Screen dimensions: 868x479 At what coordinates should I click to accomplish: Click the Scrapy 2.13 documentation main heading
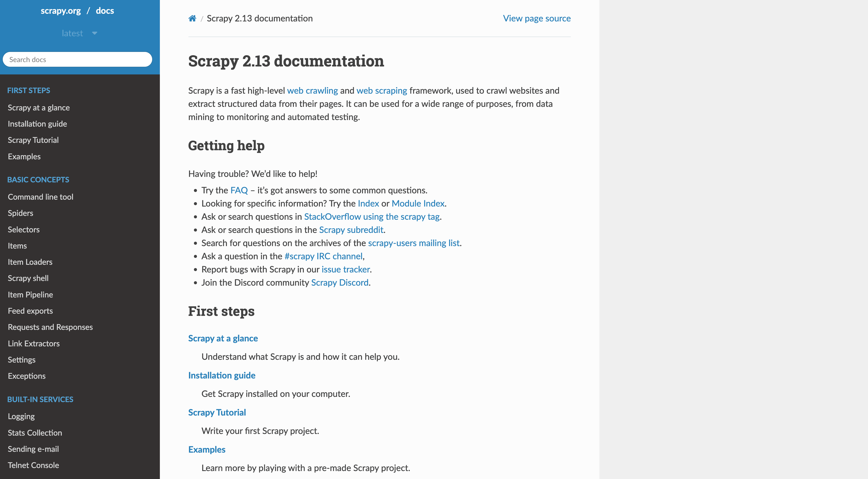point(286,61)
